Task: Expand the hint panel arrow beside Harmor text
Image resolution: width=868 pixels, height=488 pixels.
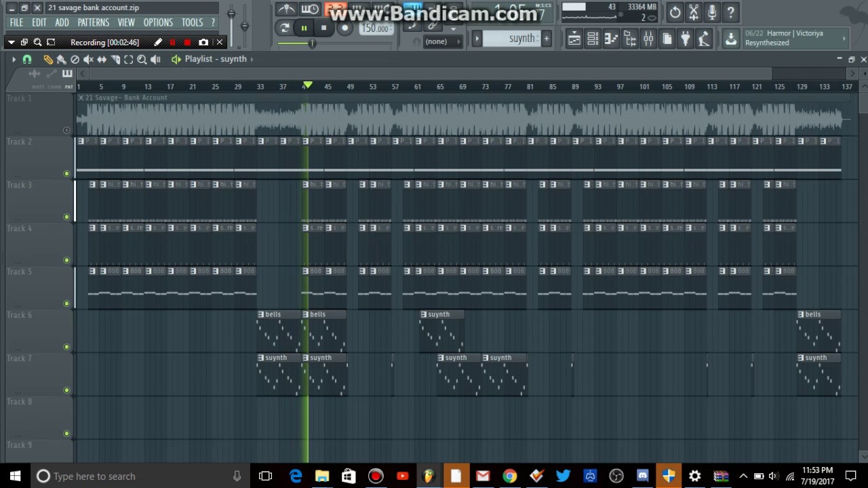Action: pyautogui.click(x=844, y=38)
